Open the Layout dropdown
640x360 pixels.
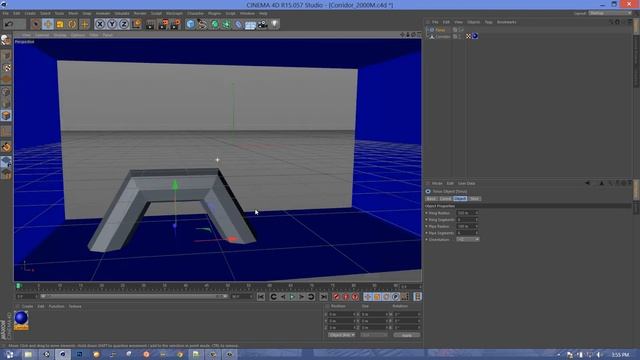(x=610, y=13)
